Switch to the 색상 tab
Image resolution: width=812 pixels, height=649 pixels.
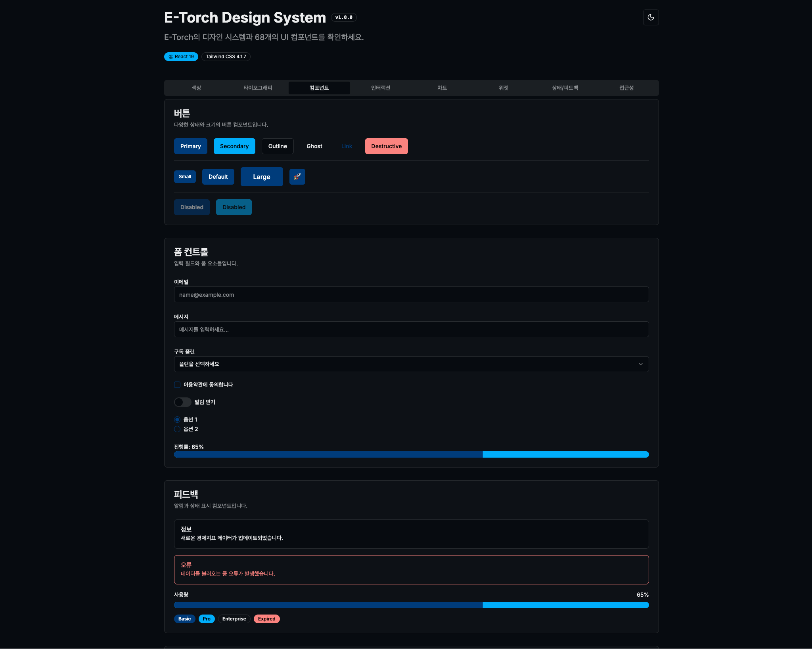(196, 88)
